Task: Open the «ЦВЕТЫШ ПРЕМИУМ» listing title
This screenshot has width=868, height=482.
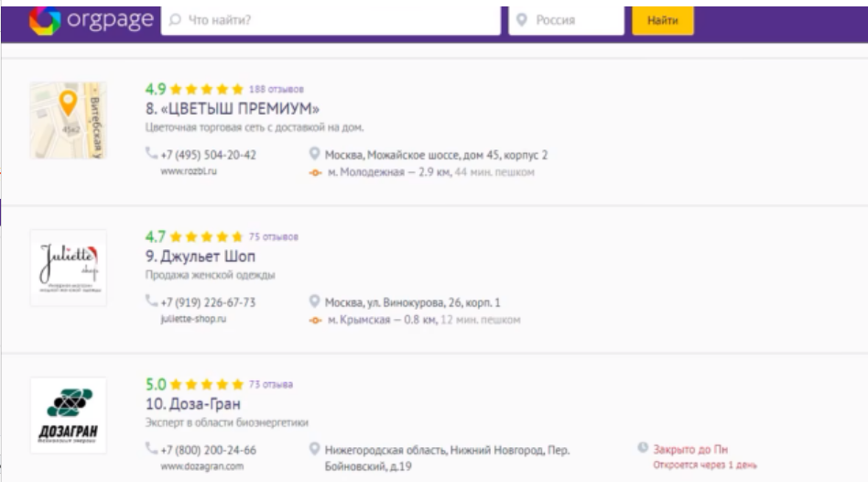Action: (x=233, y=109)
